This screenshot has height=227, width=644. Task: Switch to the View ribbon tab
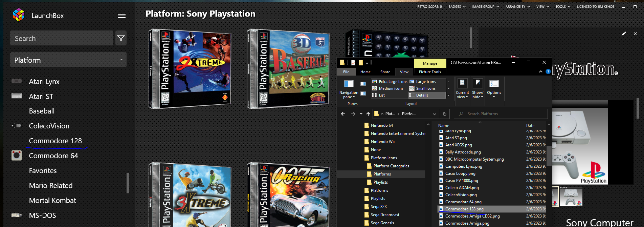(404, 72)
